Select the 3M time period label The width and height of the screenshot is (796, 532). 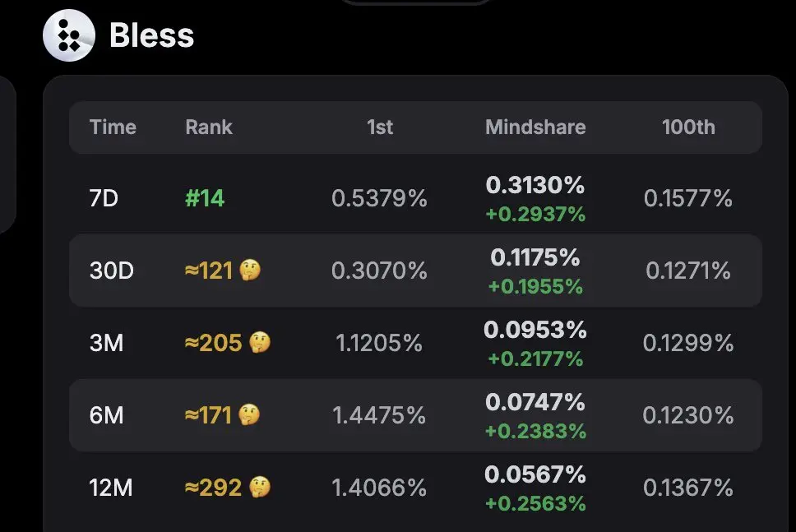pyautogui.click(x=107, y=343)
